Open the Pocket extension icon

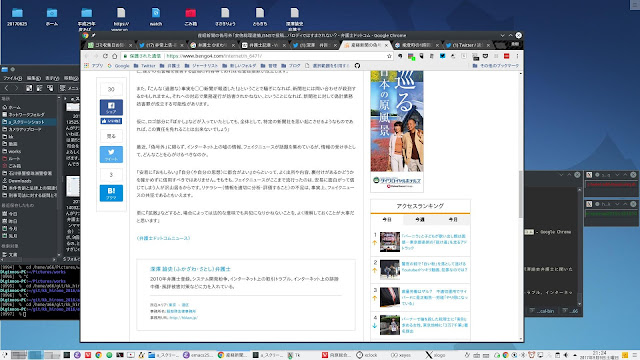[x=485, y=56]
